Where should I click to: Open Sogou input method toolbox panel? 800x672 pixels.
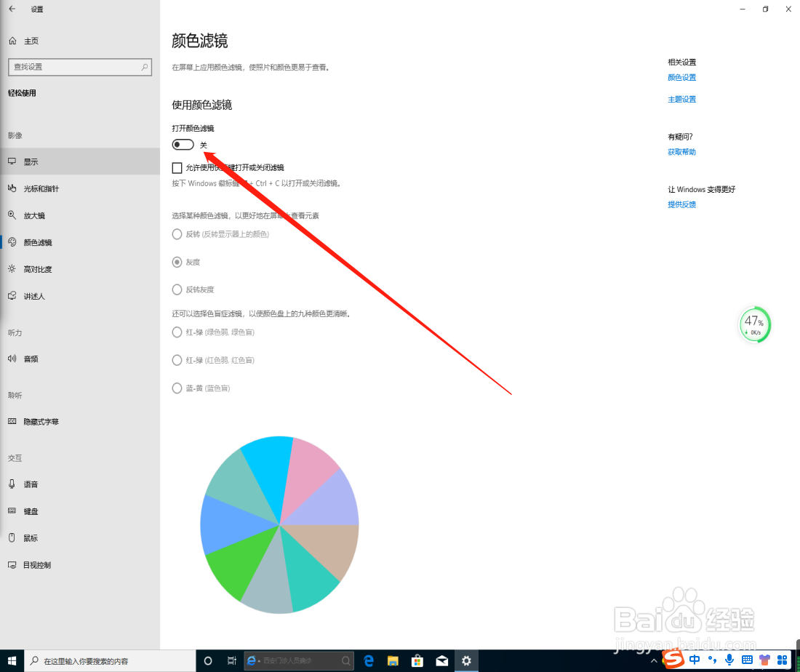[x=783, y=660]
